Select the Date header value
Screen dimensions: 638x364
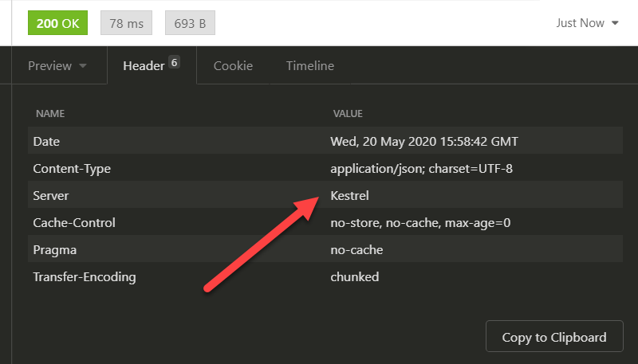point(424,141)
